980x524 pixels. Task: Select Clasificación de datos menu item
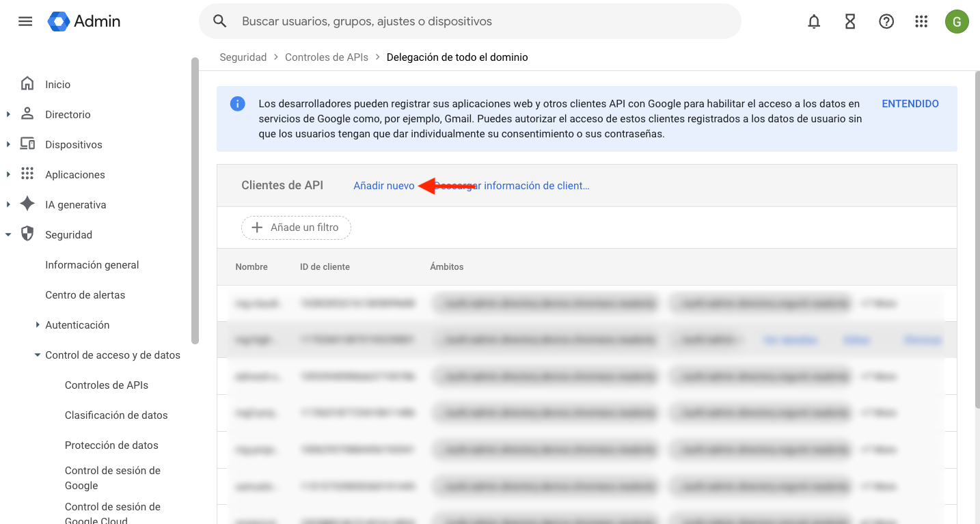(115, 415)
